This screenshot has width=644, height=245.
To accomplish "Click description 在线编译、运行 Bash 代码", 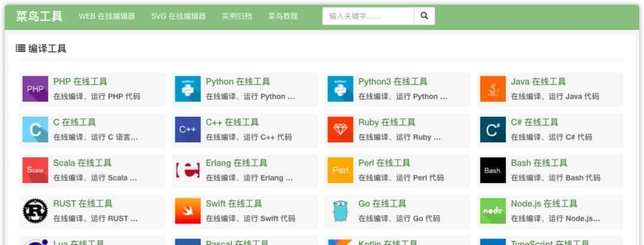I will (x=555, y=178).
